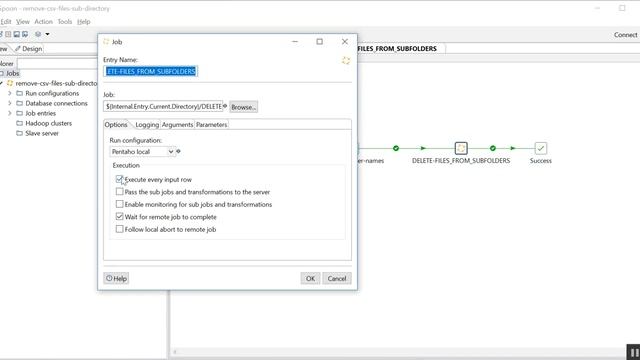
Task: Enable Pass the sub jobs and transformations to server
Action: [119, 191]
